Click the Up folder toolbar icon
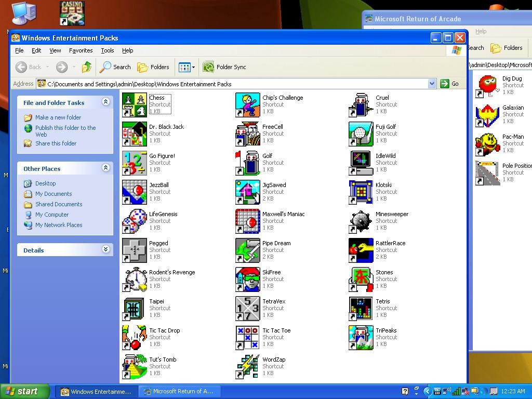 87,67
